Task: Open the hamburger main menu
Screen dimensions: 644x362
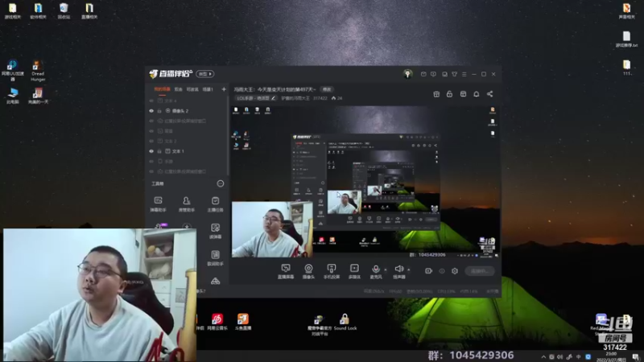Action: (464, 74)
